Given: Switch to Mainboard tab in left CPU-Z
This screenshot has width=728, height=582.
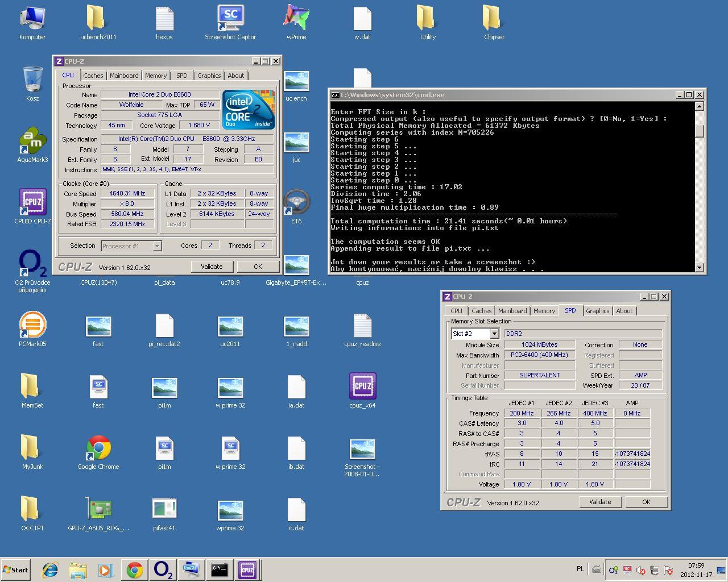Looking at the screenshot, I should pyautogui.click(x=124, y=76).
